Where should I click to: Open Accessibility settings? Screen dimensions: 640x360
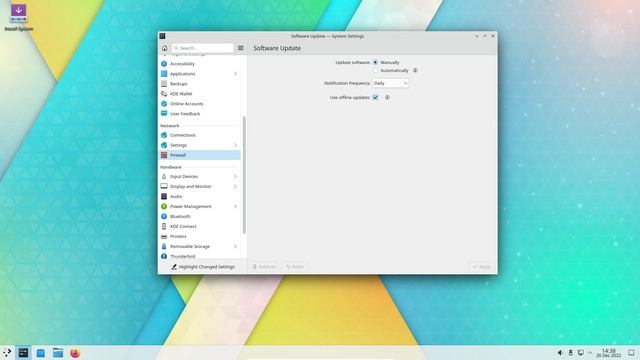pyautogui.click(x=200, y=64)
